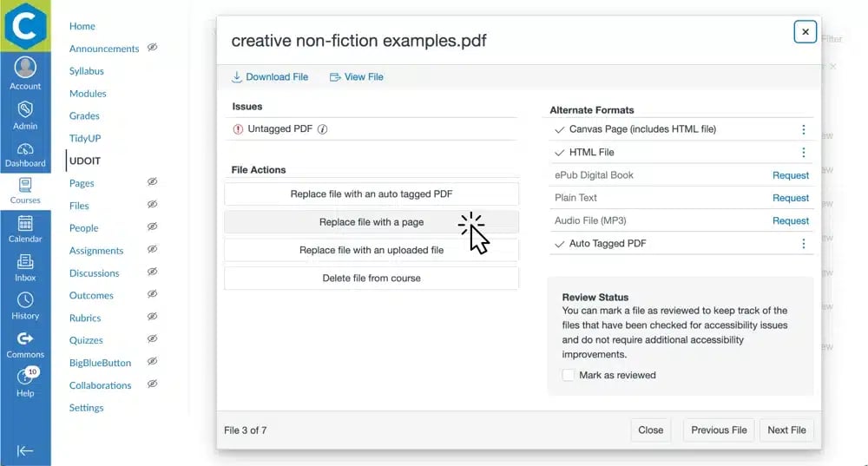Screen dimensions: 868x466
Task: Open the Courses icon in global nav
Action: pos(25,185)
